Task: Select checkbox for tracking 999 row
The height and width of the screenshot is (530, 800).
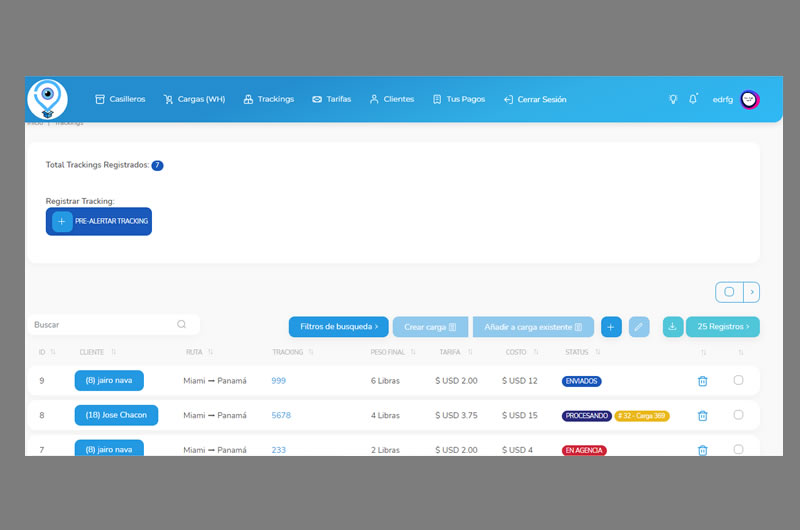Action: (x=738, y=380)
